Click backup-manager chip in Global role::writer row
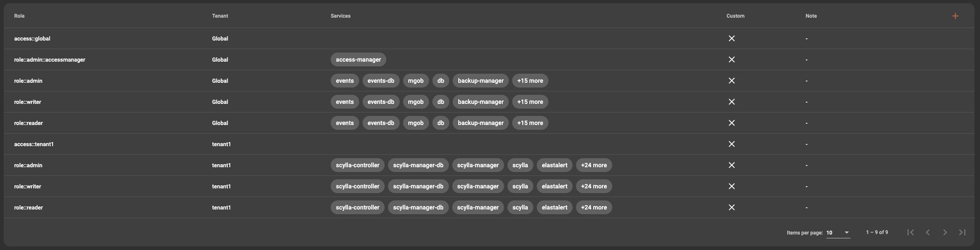 click(x=480, y=102)
